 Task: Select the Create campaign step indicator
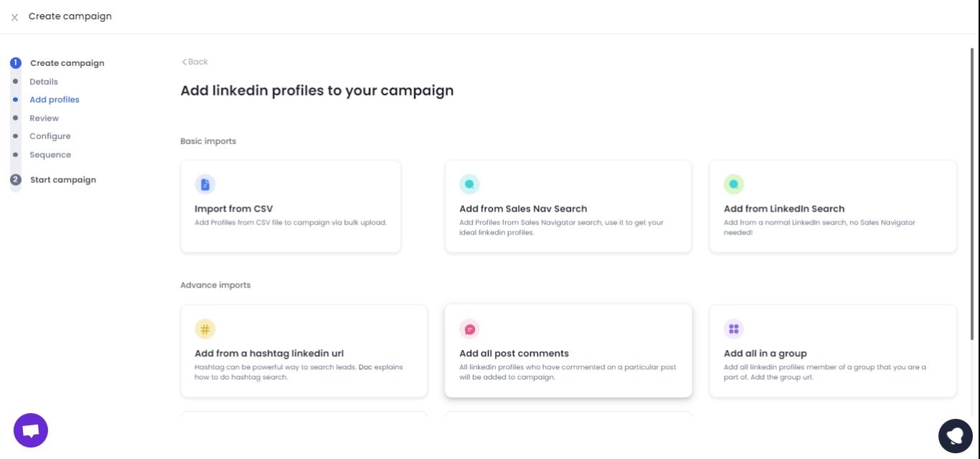[67, 63]
